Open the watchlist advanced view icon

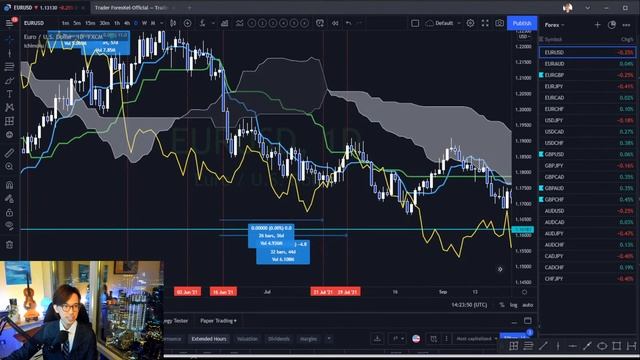click(x=612, y=25)
